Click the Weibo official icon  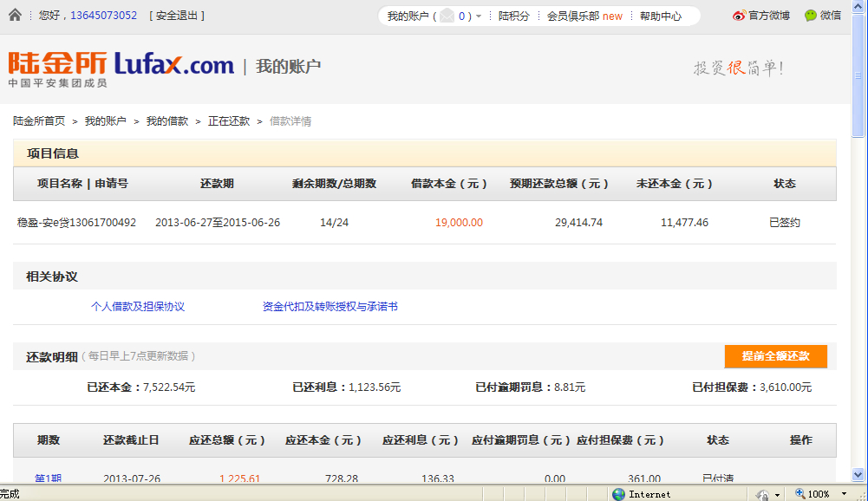tap(739, 16)
